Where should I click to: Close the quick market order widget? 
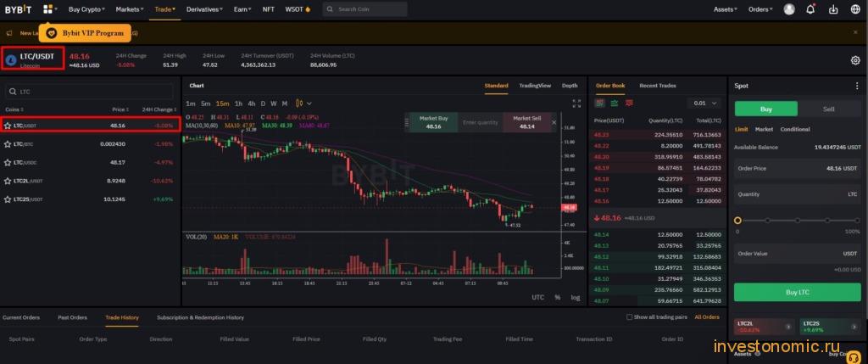pyautogui.click(x=554, y=122)
